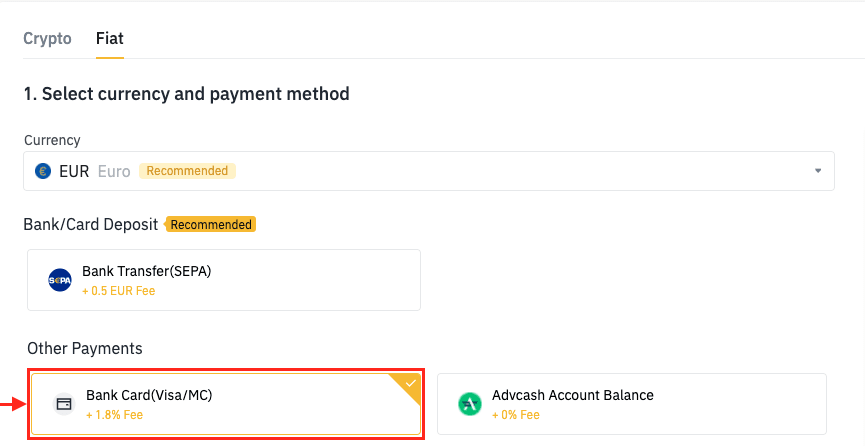Click the Bank/Card Deposit section label
The height and width of the screenshot is (446, 865).
[x=90, y=225]
